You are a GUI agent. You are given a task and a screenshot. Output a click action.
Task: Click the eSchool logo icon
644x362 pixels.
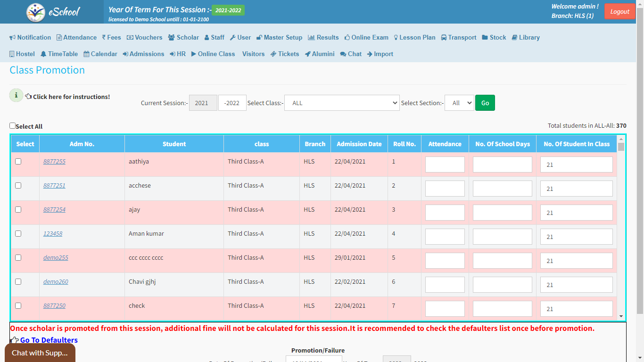[36, 12]
